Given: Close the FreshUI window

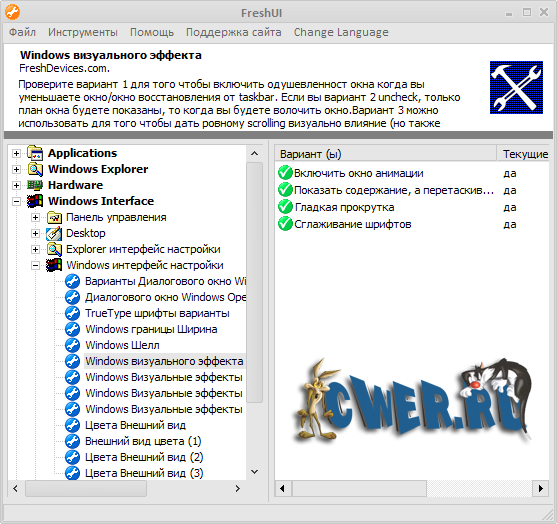Looking at the screenshot, I should pyautogui.click(x=544, y=12).
